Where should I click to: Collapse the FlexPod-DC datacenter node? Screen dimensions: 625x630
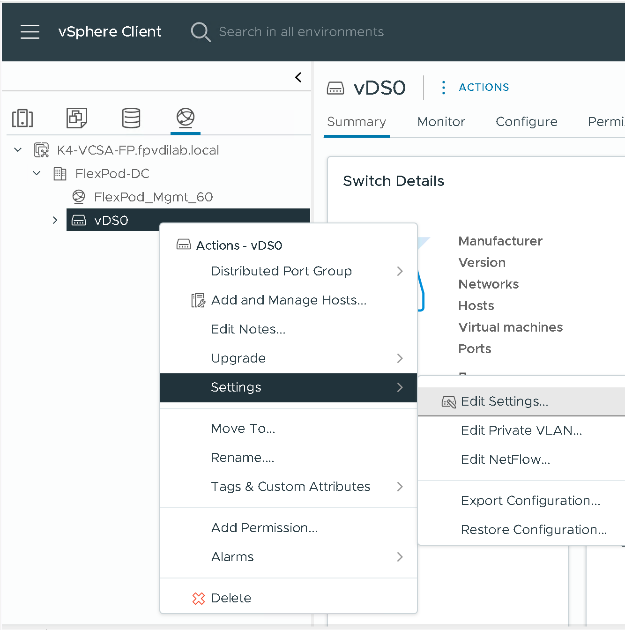coord(37,174)
